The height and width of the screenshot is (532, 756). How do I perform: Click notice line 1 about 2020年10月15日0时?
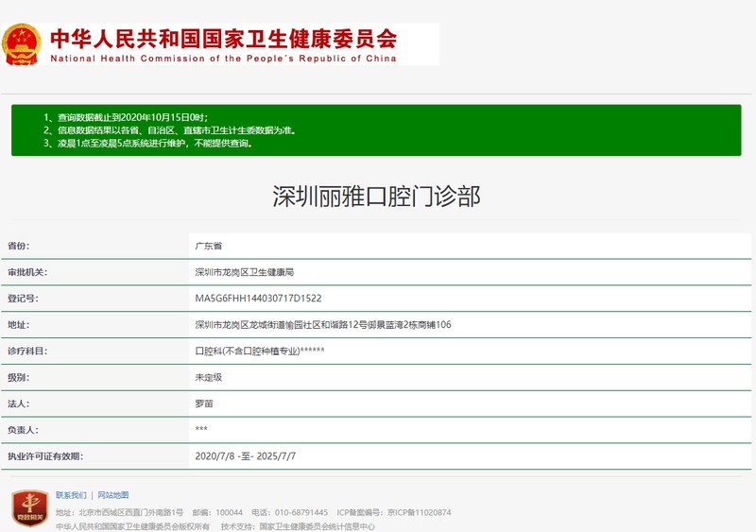(126, 117)
